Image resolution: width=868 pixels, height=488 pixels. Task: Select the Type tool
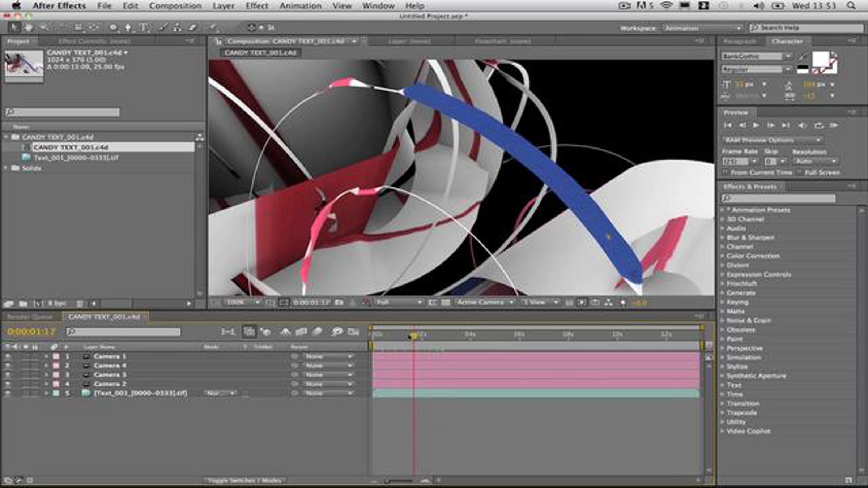click(144, 27)
